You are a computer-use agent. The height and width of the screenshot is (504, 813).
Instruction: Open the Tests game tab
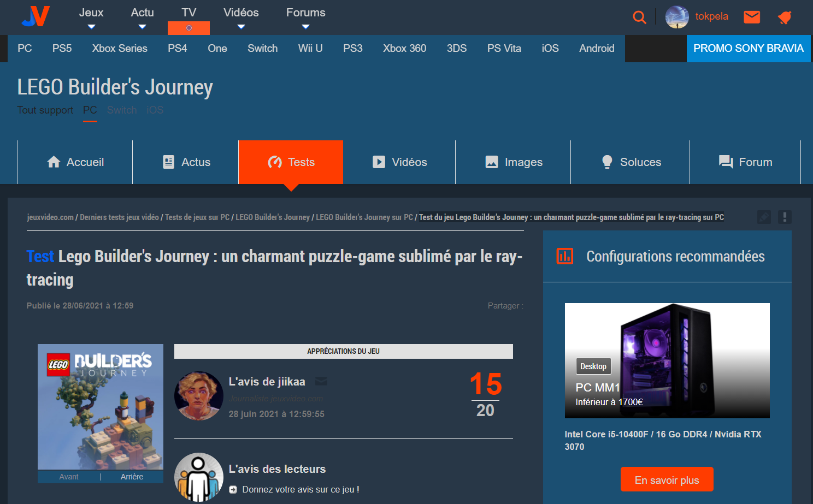[x=291, y=162]
